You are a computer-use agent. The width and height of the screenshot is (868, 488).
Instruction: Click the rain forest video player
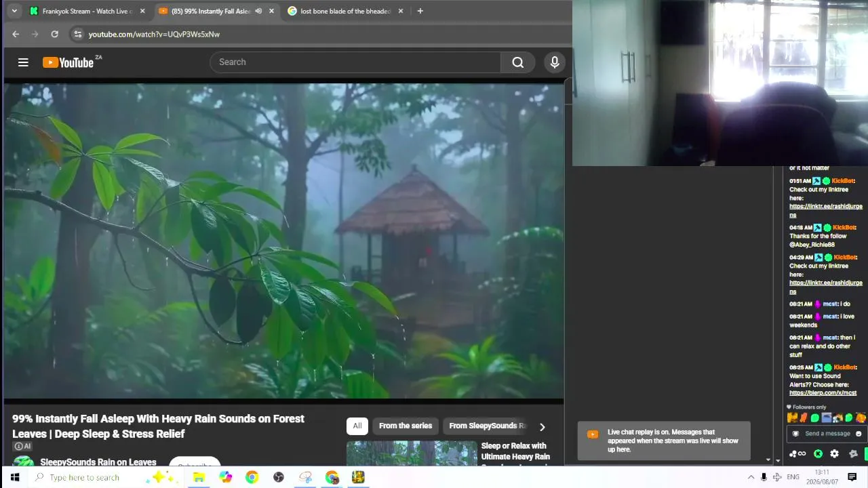283,241
